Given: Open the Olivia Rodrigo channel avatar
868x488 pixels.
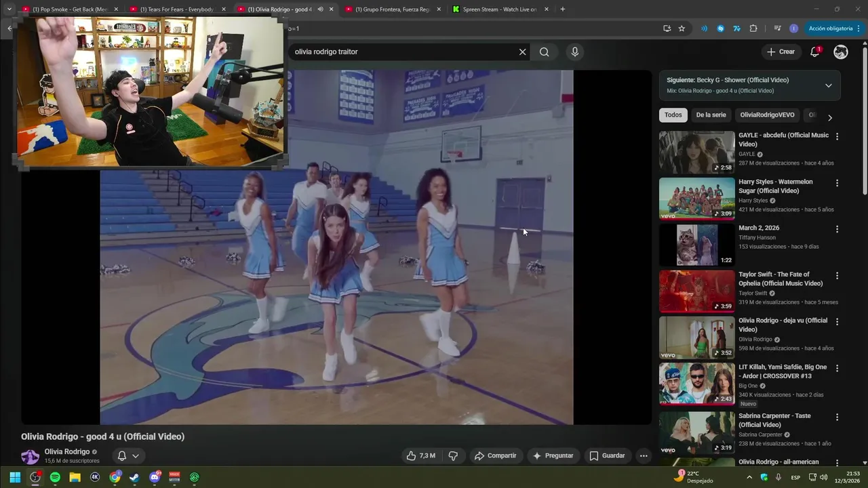Looking at the screenshot, I should pos(30,456).
